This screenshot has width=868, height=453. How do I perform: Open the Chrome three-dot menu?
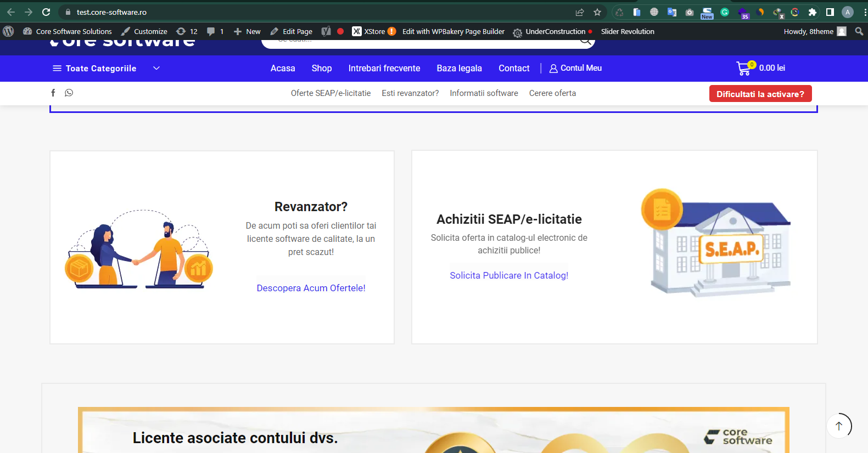[x=865, y=12]
